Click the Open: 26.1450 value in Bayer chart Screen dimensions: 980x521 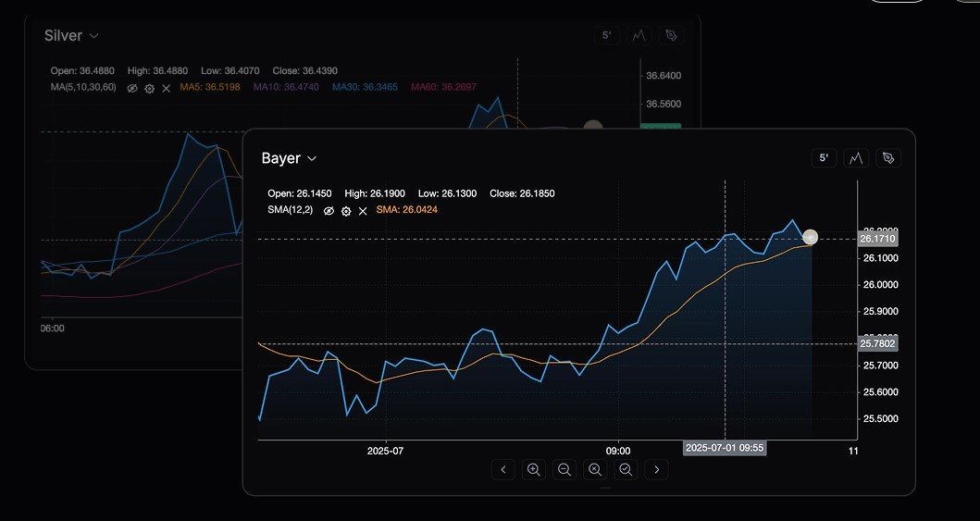[x=300, y=193]
